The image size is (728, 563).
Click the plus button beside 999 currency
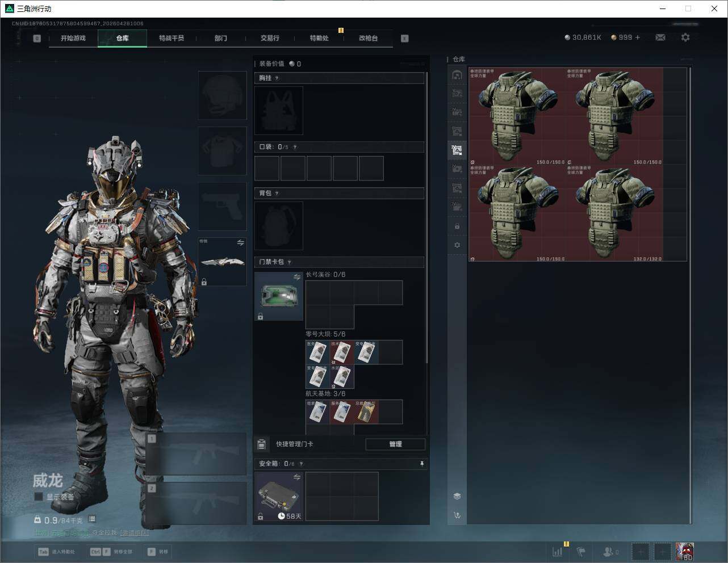pyautogui.click(x=638, y=37)
